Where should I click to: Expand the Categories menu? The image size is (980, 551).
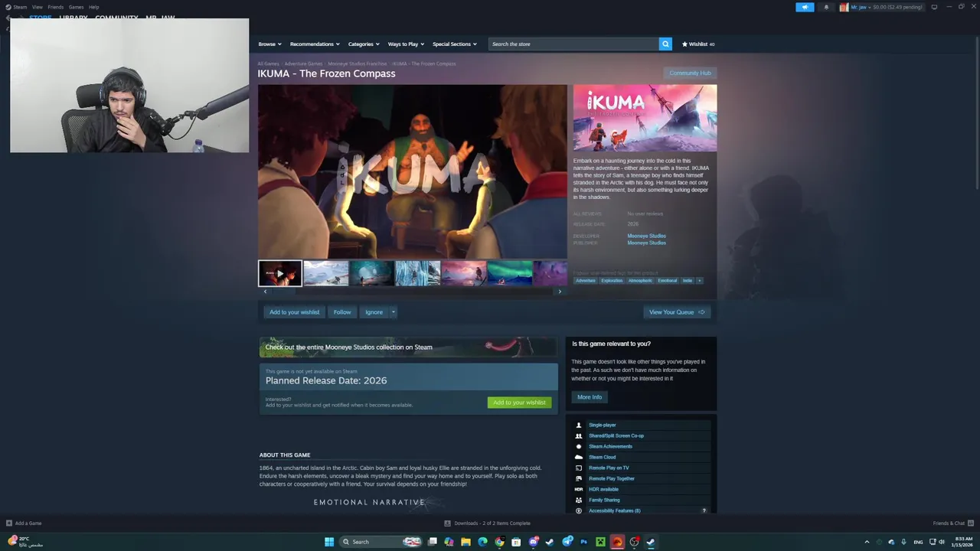click(x=364, y=44)
